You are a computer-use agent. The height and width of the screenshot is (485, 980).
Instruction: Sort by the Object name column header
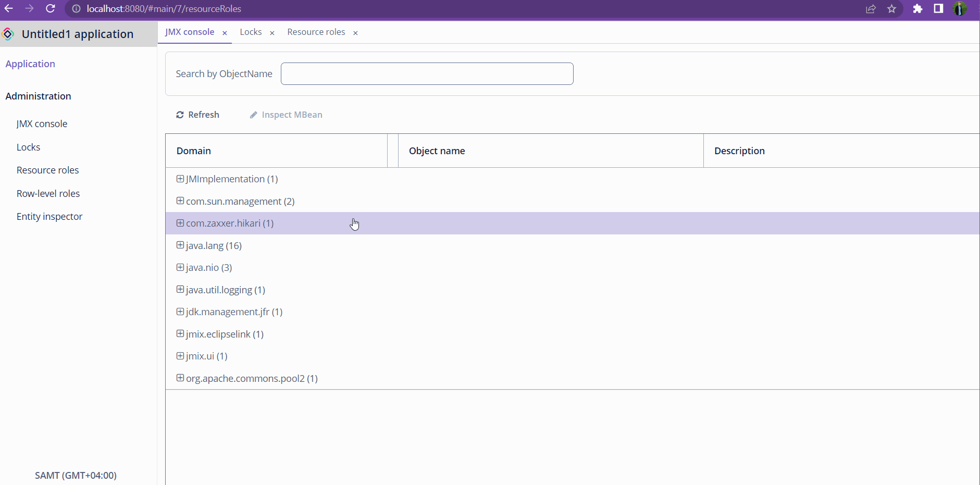(551, 151)
